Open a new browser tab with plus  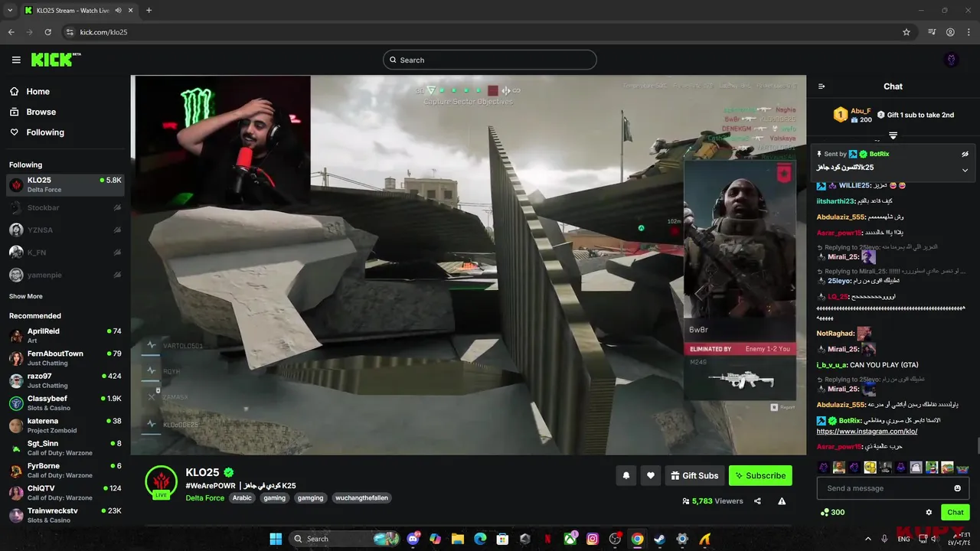[x=149, y=11]
